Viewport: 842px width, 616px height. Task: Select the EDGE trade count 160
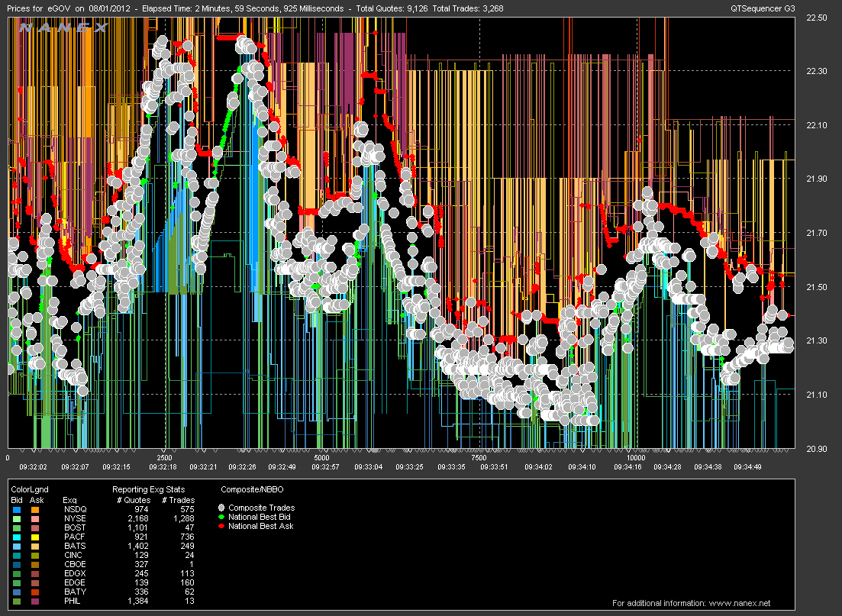(187, 582)
